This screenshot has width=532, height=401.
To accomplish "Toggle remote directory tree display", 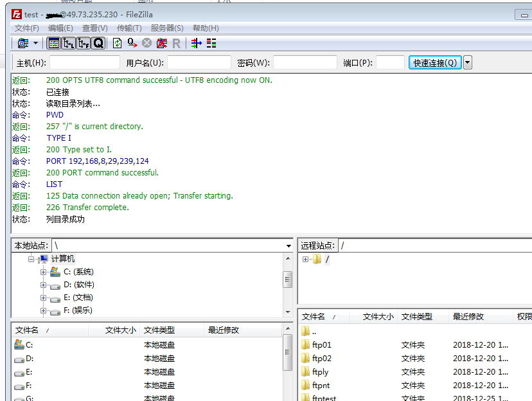I will pyautogui.click(x=84, y=44).
